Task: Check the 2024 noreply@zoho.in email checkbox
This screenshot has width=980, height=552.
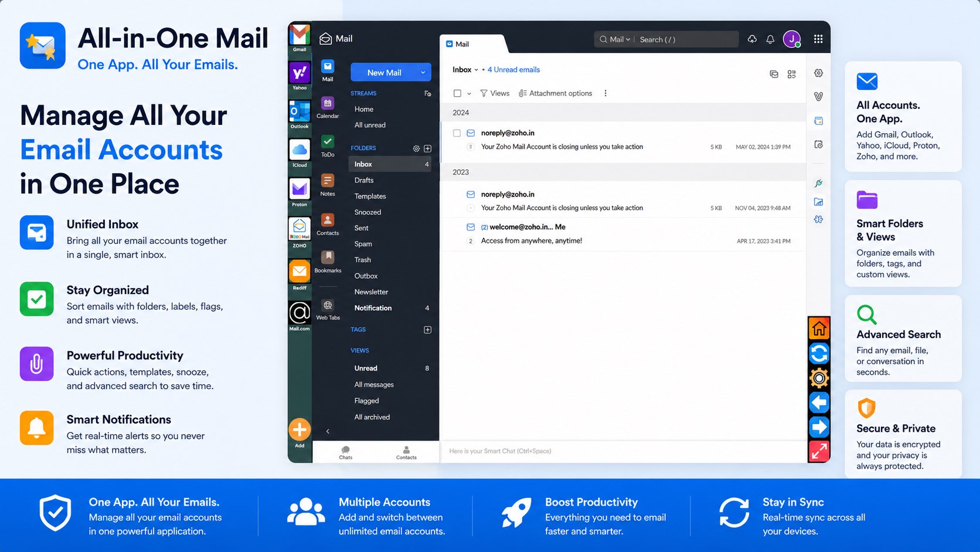Action: (x=457, y=133)
